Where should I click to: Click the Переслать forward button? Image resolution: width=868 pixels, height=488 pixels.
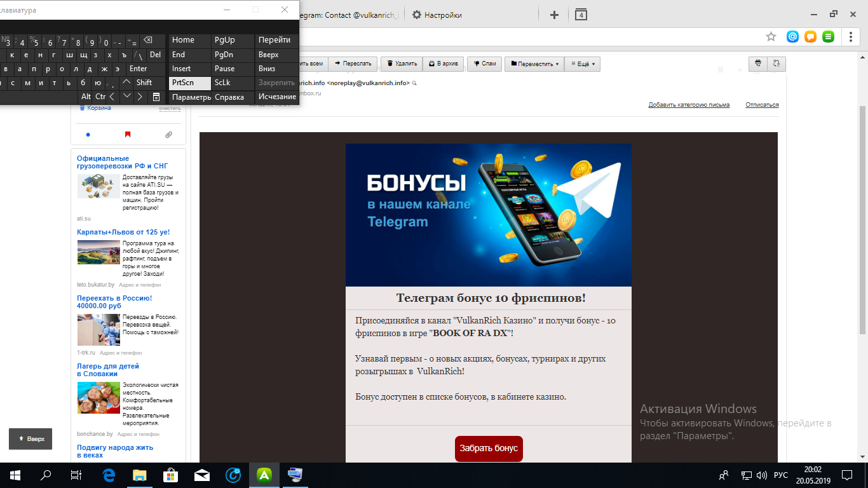click(x=353, y=64)
